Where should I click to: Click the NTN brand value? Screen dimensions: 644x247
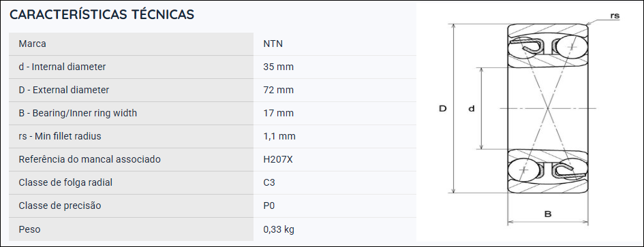(x=273, y=44)
